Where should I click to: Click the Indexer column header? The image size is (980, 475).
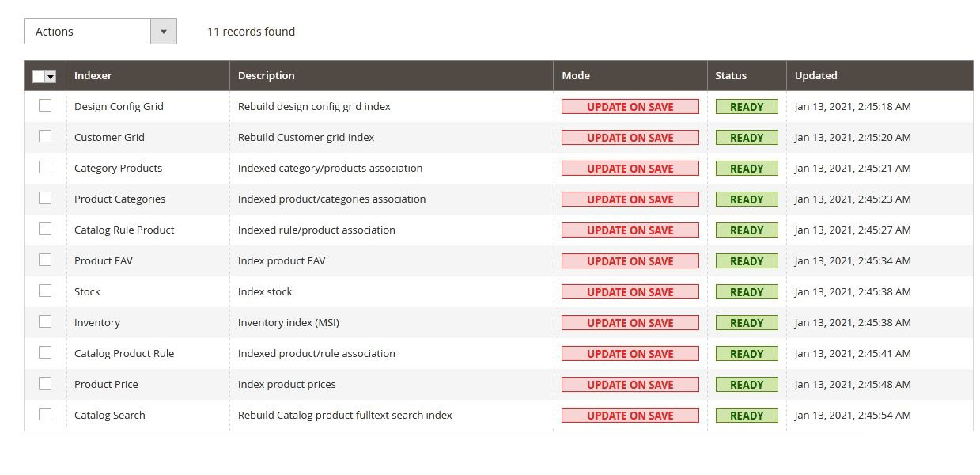tap(93, 76)
